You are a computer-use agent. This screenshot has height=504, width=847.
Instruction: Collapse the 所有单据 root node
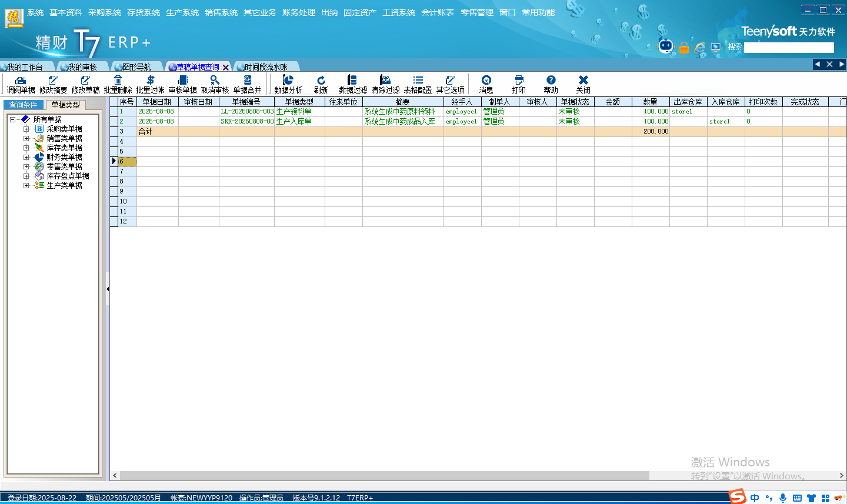click(x=12, y=119)
